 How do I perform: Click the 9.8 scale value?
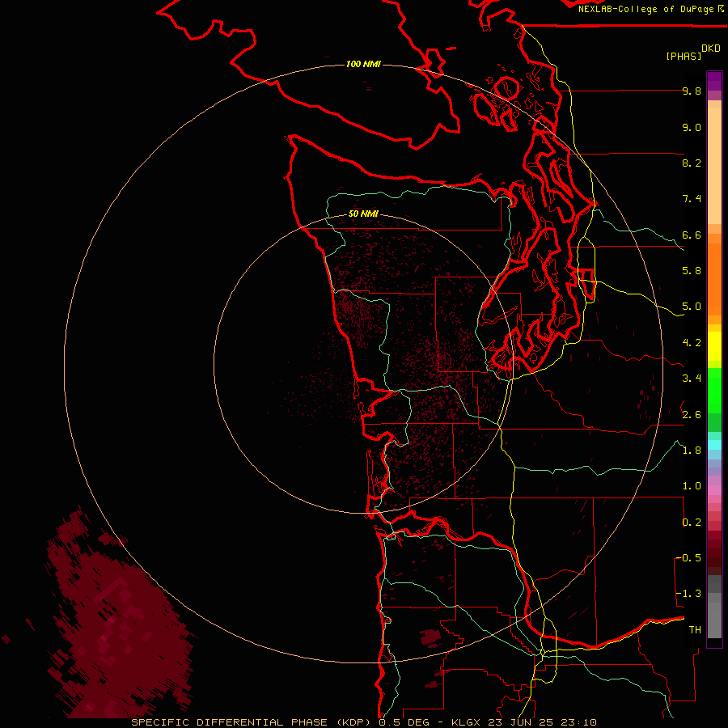click(692, 91)
